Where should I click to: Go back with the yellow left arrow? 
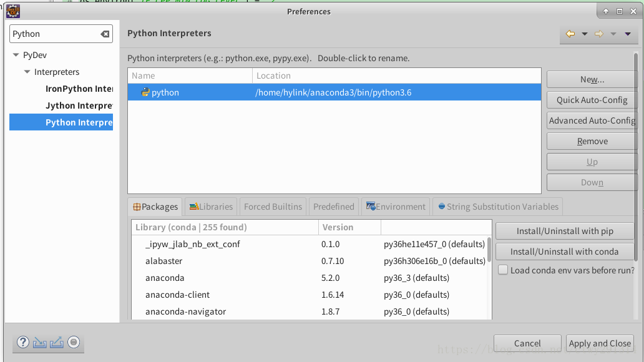pyautogui.click(x=570, y=34)
